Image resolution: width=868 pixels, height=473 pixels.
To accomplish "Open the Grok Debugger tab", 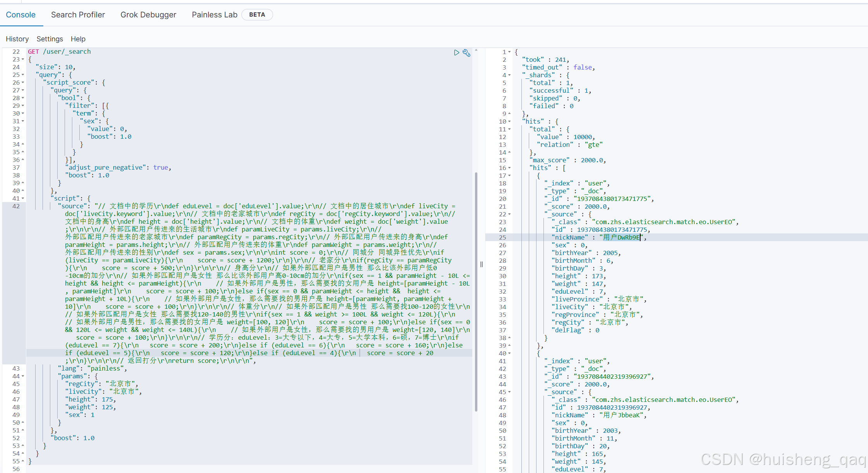I will (148, 15).
